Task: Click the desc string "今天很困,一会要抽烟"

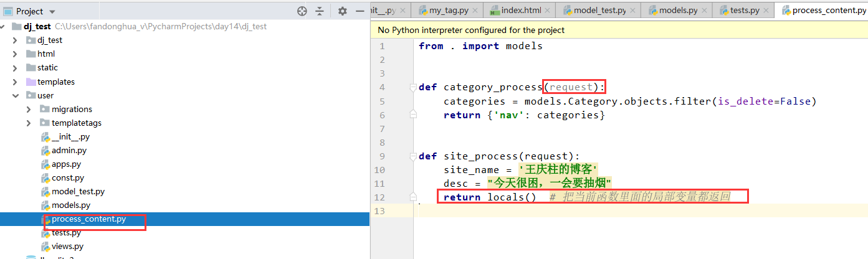Action: 549,184
